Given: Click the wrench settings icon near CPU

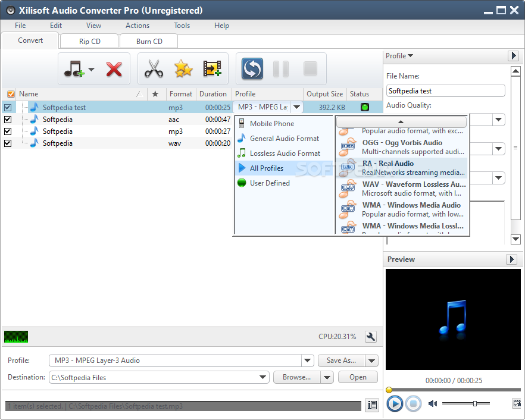Looking at the screenshot, I should point(371,336).
